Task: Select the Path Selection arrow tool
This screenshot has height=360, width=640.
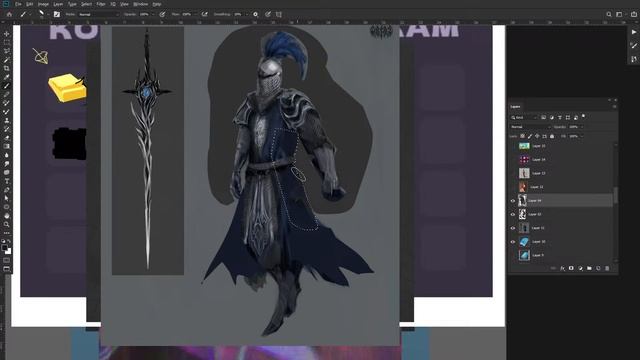Action: [7, 198]
